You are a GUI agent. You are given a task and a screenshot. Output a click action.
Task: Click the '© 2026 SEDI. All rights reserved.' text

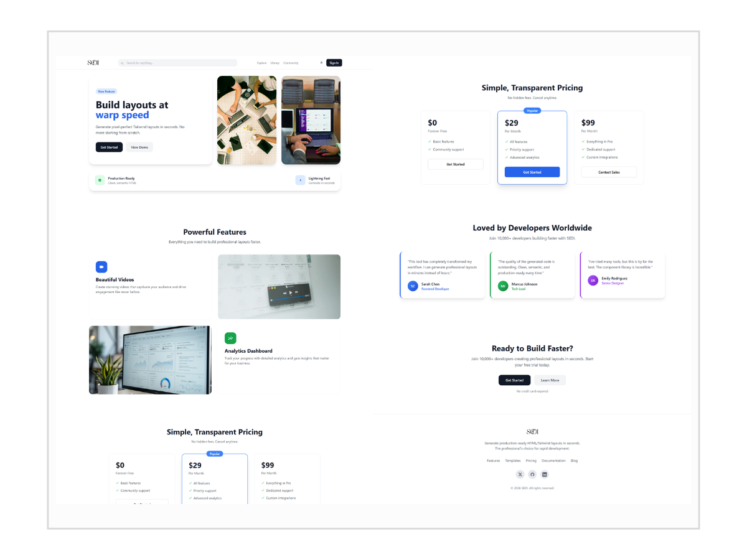tap(532, 488)
